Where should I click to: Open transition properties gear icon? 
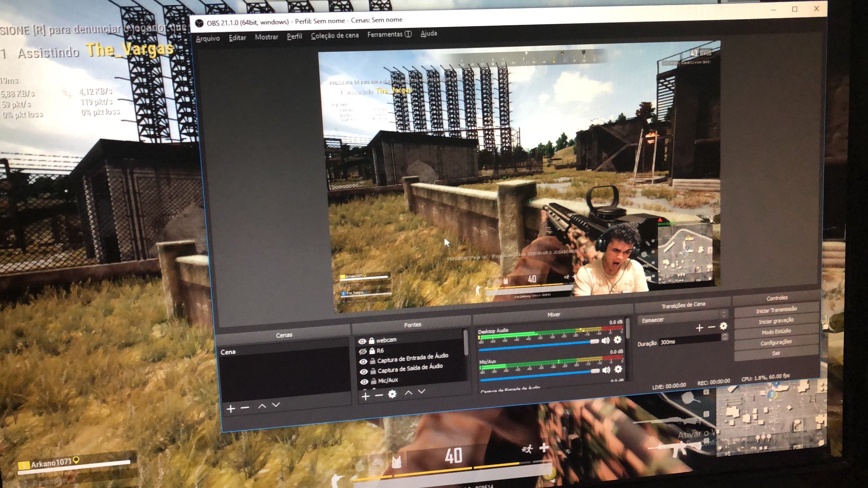pyautogui.click(x=723, y=326)
